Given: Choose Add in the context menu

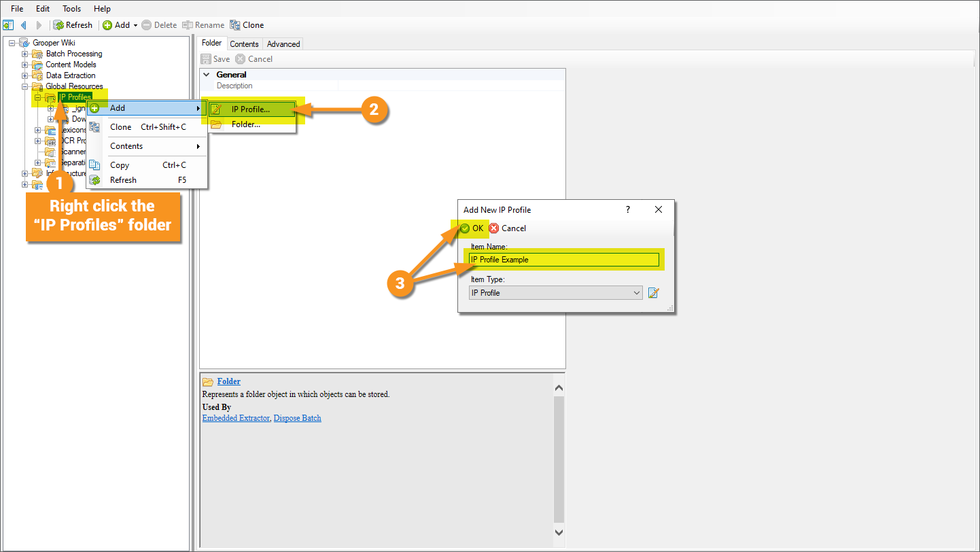Looking at the screenshot, I should tap(147, 108).
